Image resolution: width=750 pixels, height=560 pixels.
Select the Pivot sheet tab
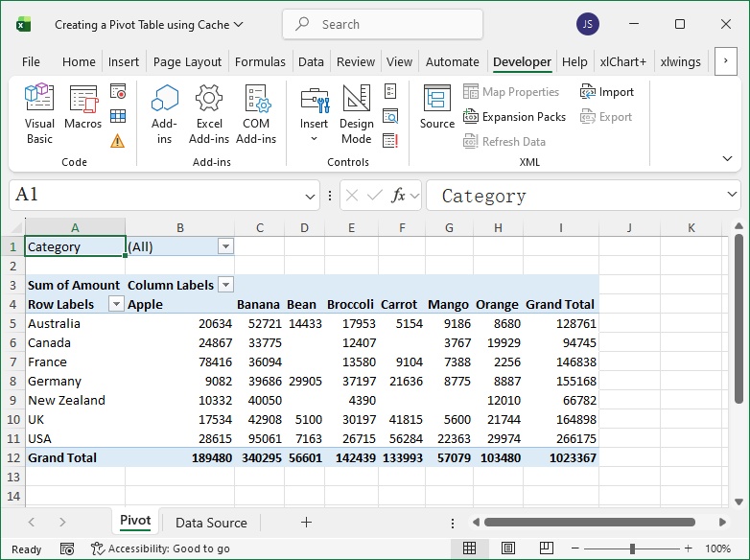pos(135,522)
